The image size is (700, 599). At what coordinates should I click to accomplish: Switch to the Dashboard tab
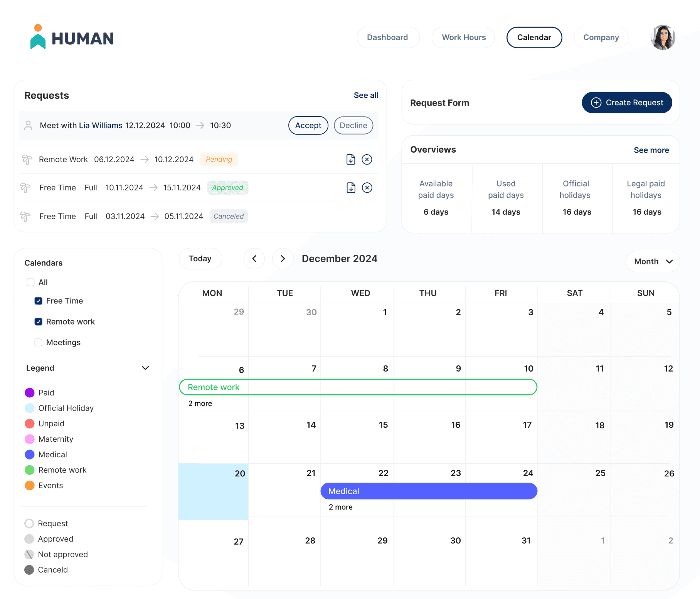click(x=388, y=37)
